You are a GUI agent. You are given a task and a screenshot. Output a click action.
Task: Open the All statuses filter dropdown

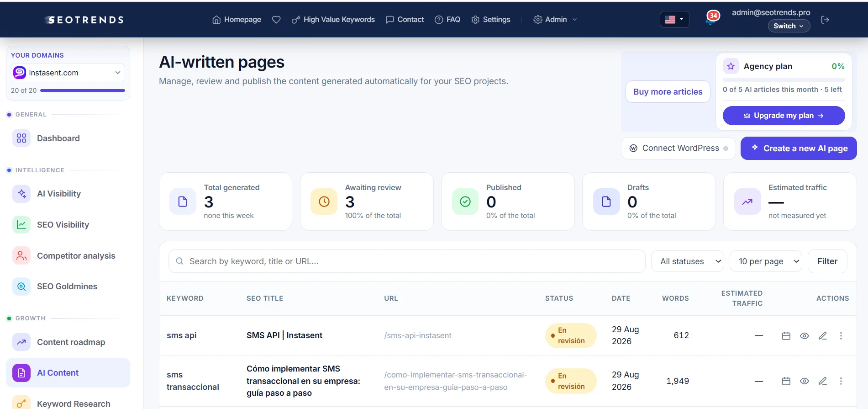click(688, 261)
